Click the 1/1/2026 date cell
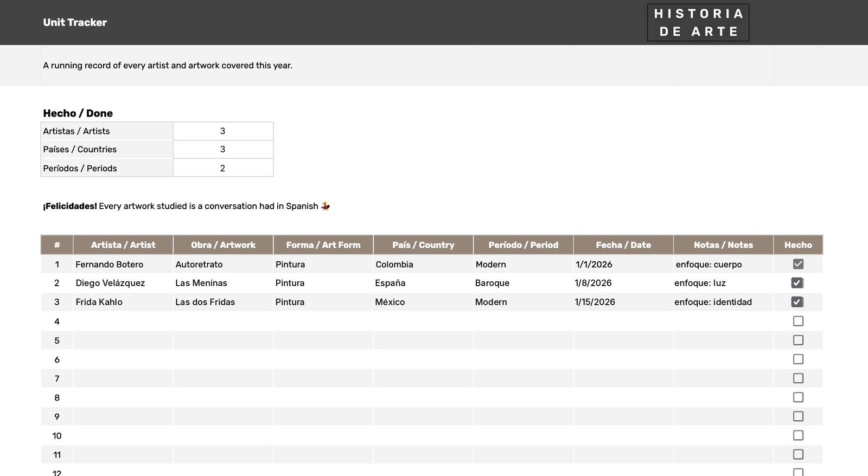 623,265
